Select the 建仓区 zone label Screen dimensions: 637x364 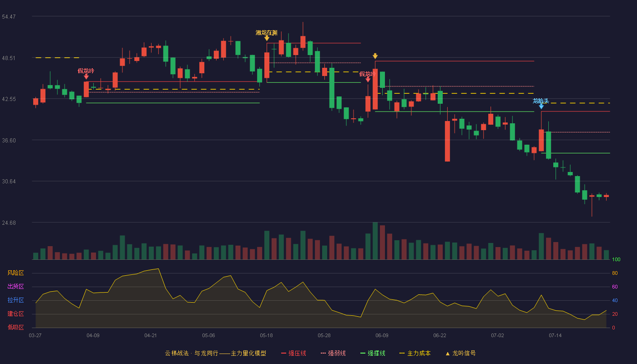(15, 314)
